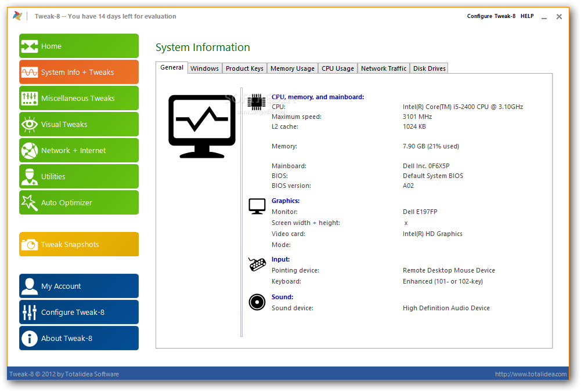Click the Sound speaker icon
This screenshot has width=581, height=392.
coord(257,303)
